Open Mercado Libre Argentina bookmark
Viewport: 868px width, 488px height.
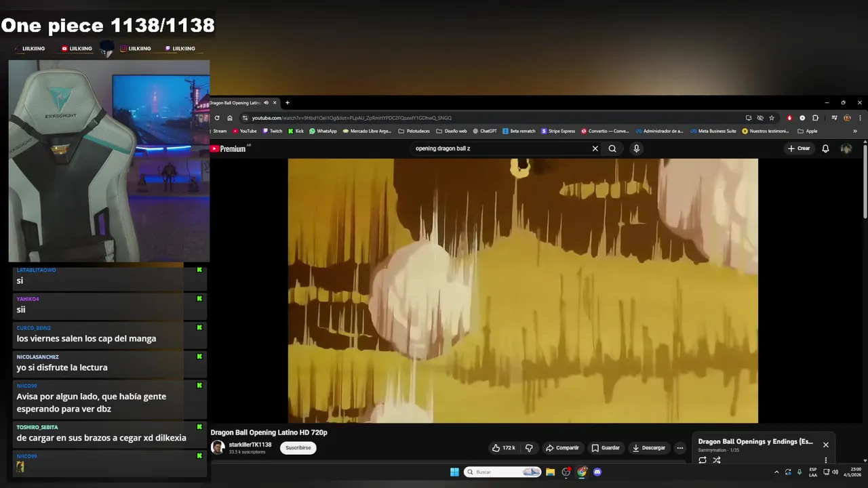click(367, 131)
